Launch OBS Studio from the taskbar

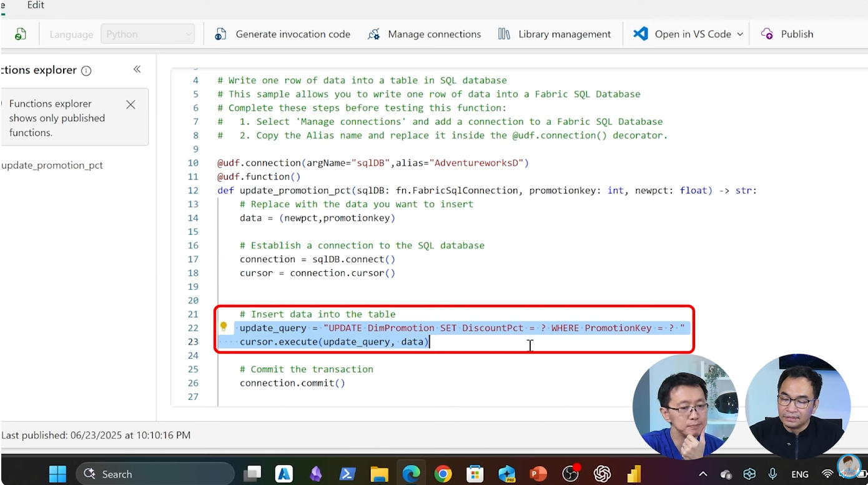570,474
